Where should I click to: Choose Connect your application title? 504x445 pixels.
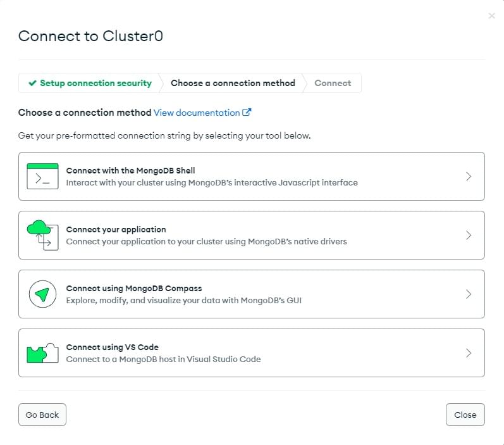(116, 229)
